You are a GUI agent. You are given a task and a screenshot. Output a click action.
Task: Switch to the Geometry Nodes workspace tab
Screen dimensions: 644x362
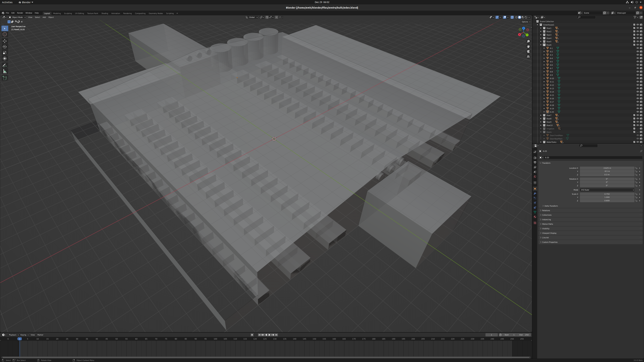click(x=155, y=13)
